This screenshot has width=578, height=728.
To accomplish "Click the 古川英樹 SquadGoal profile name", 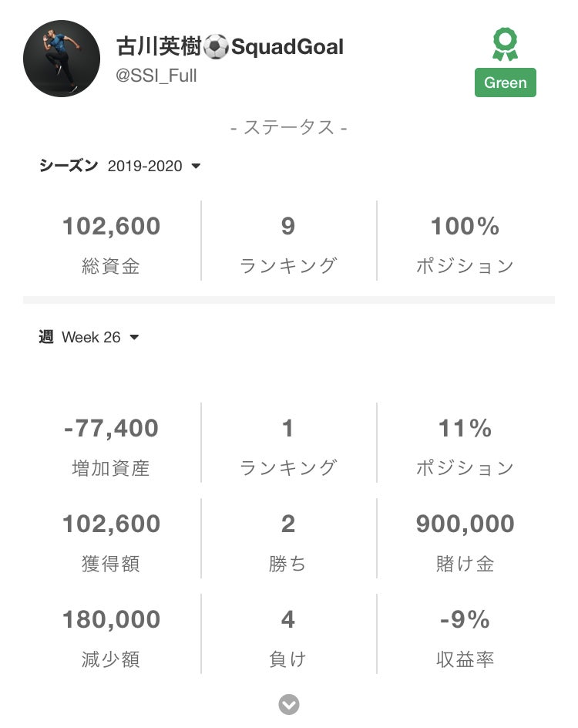I will 230,47.
